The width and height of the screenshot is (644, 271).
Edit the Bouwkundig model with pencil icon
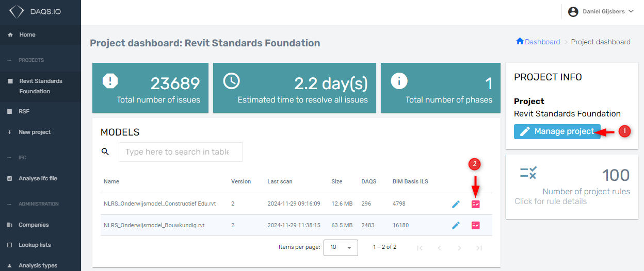[456, 225]
